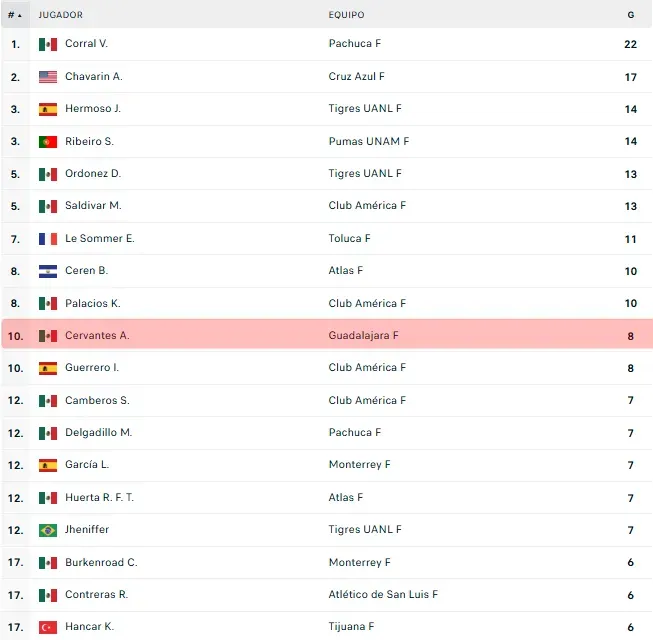Sort by the JUGADOR column header
This screenshot has width=653, height=640.
tap(60, 15)
